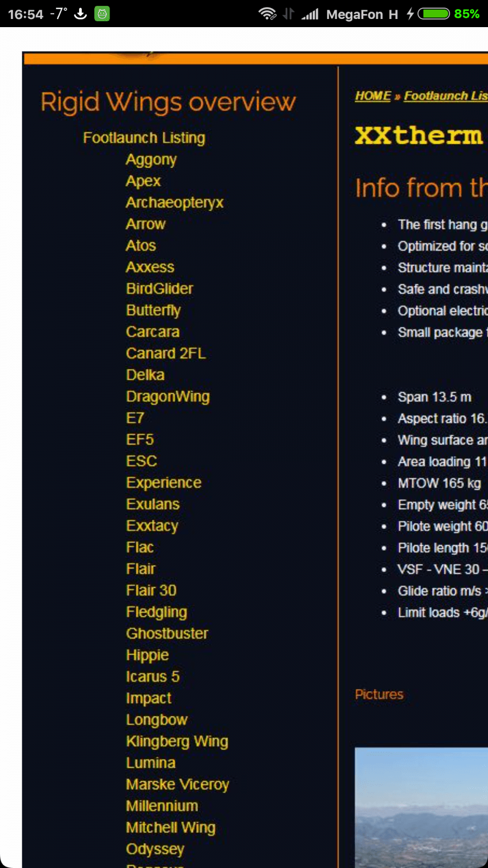Open the HOME breadcrumb link

pos(373,96)
